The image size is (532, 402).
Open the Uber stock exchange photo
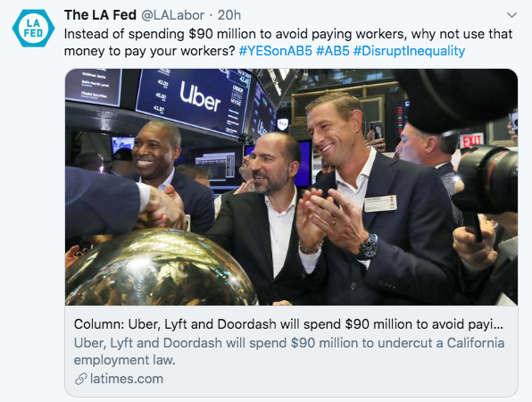coord(291,187)
